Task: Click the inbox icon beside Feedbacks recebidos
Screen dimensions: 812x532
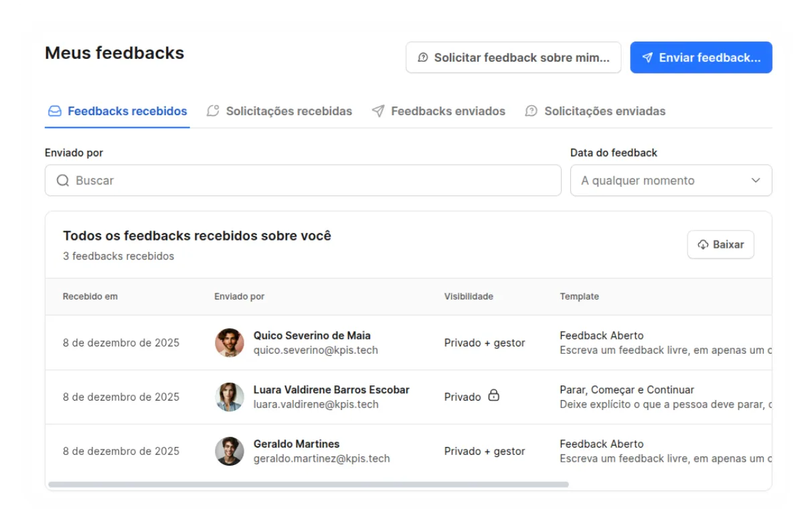Action: tap(55, 111)
